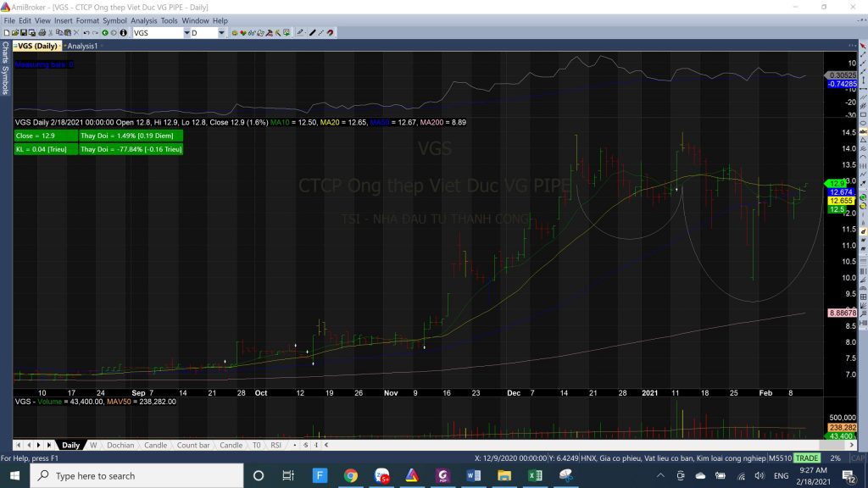
Task: Click the Save icon in toolbar
Action: coord(23,33)
